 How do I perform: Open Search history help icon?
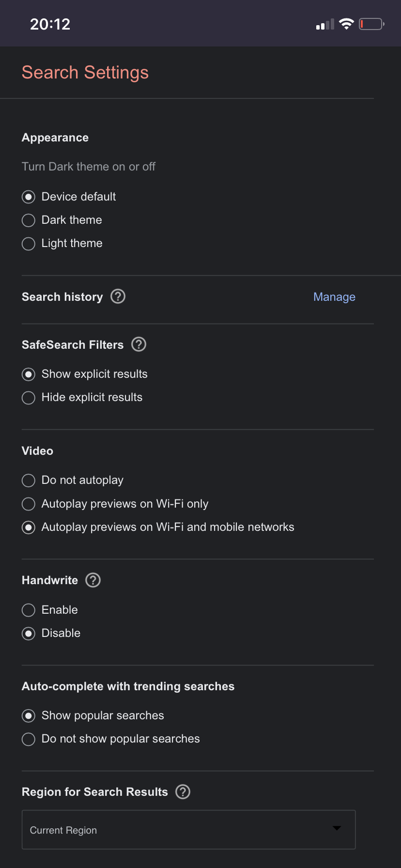tap(118, 296)
